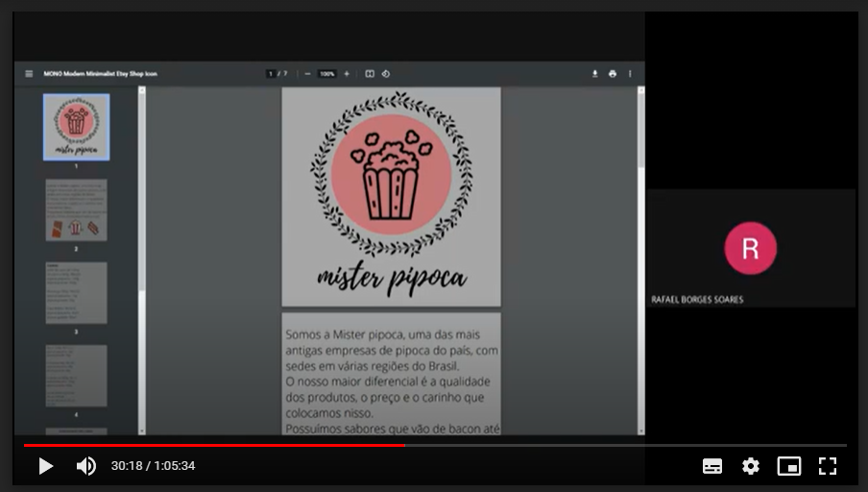Print the PDF document
This screenshot has width=868, height=492.
(613, 74)
